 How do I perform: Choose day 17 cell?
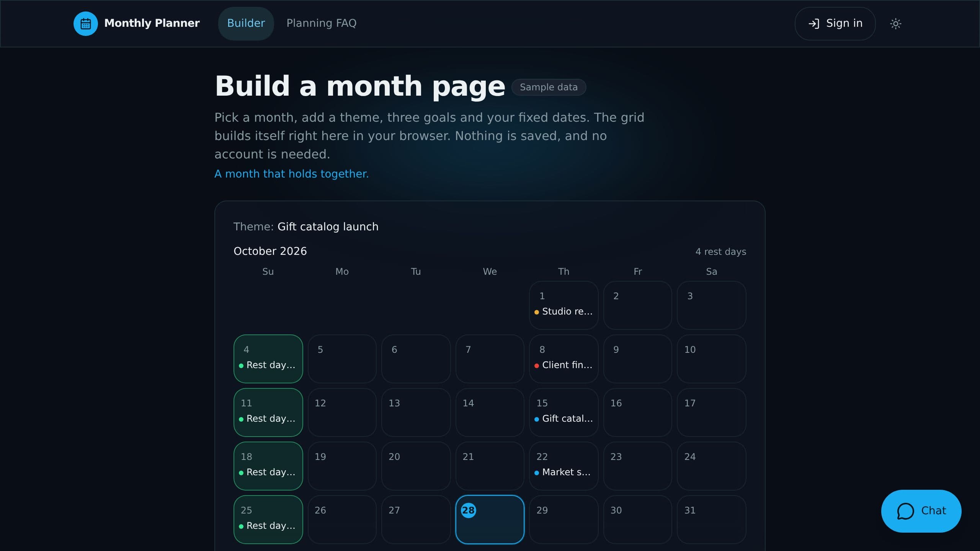(x=711, y=412)
